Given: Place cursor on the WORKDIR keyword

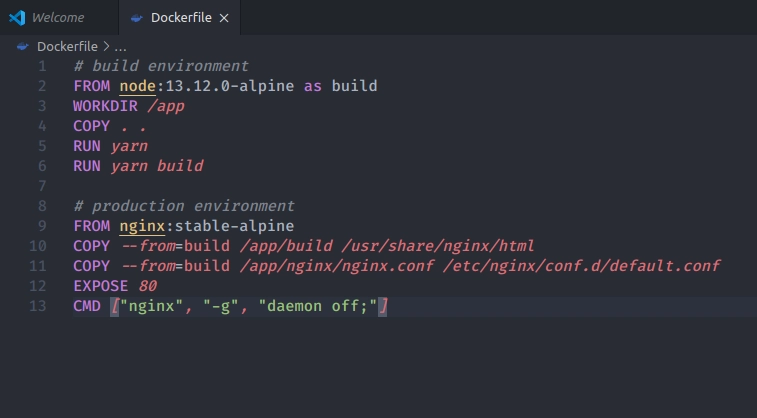Looking at the screenshot, I should point(105,106).
